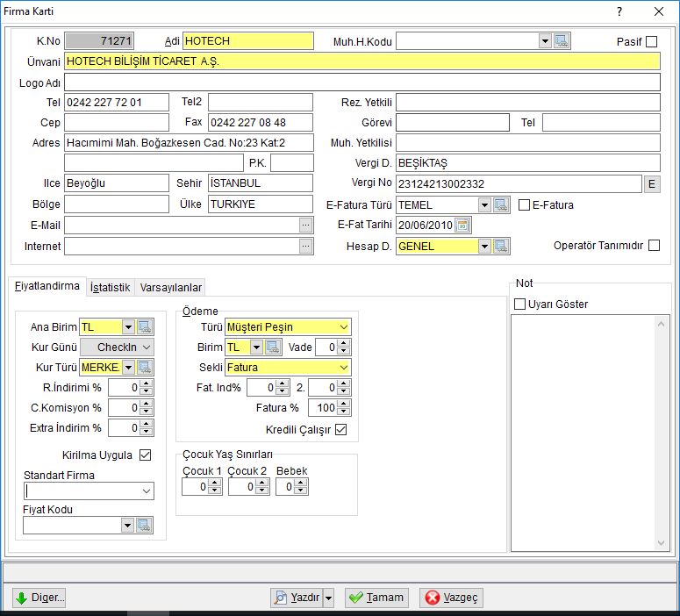The width and height of the screenshot is (680, 616).
Task: Click the Ünvani field
Action: tap(362, 61)
